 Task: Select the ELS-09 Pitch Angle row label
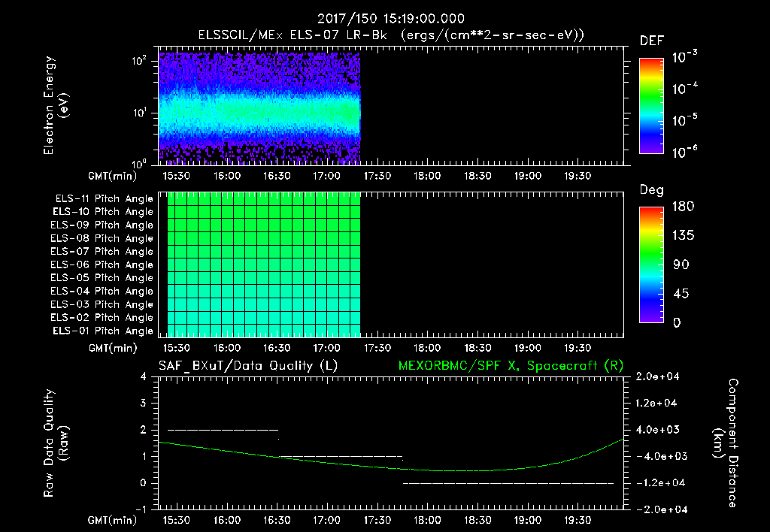coord(102,225)
